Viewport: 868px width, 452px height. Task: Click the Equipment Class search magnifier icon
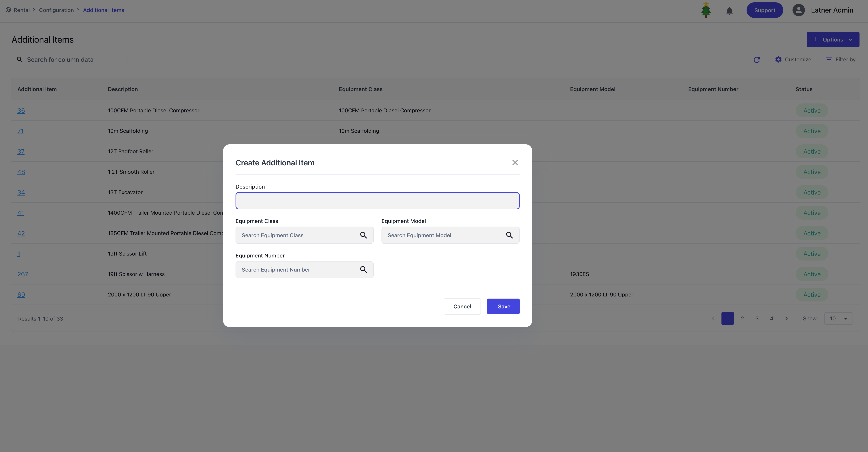[363, 235]
